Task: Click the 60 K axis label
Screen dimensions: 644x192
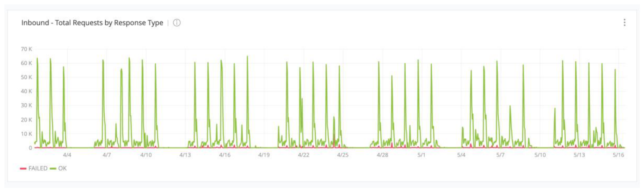Action: [26, 63]
